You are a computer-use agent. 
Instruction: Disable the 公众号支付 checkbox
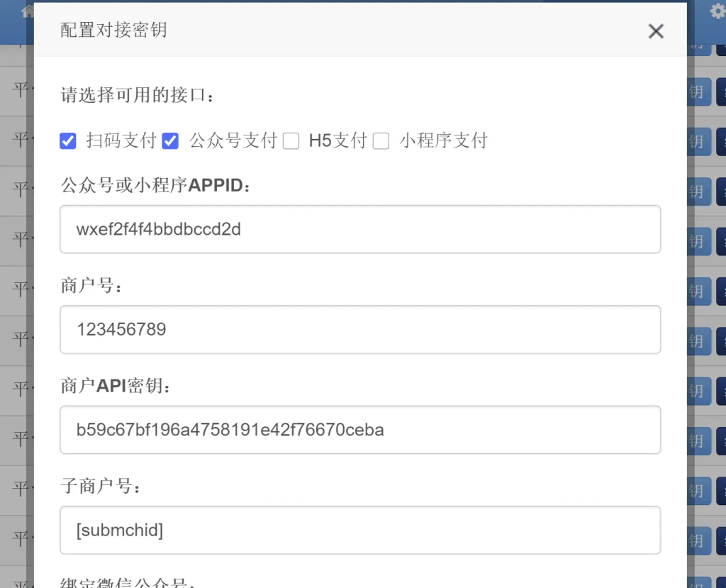click(x=170, y=141)
